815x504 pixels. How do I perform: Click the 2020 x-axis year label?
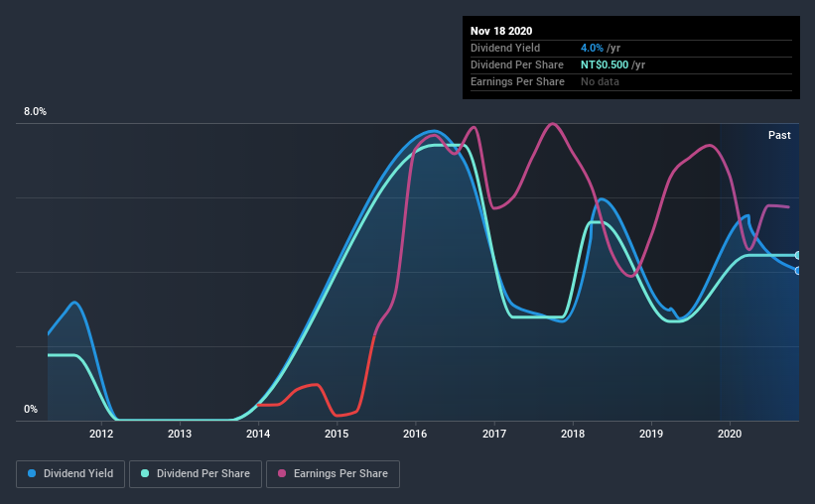click(730, 434)
